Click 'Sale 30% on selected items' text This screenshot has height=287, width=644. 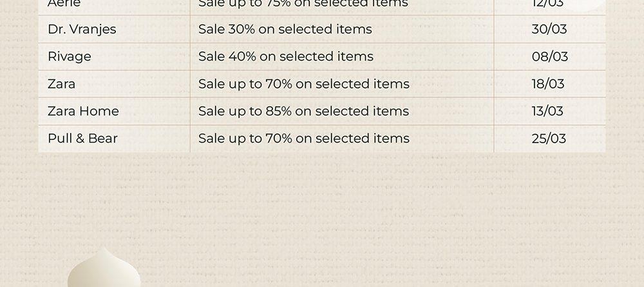click(285, 29)
